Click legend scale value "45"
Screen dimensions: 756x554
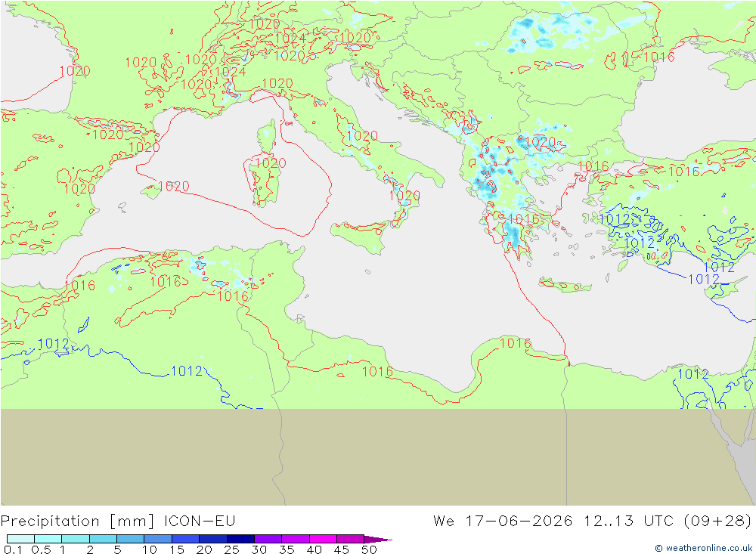(x=342, y=549)
